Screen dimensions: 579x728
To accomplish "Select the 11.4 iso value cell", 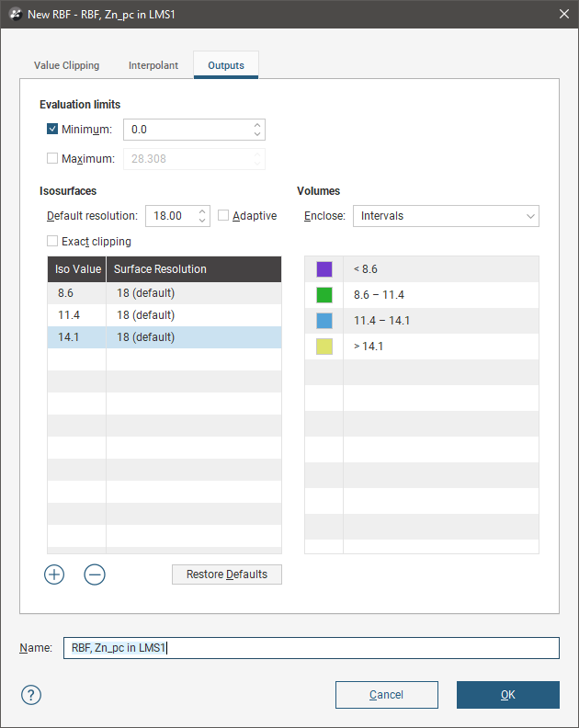I will [76, 315].
